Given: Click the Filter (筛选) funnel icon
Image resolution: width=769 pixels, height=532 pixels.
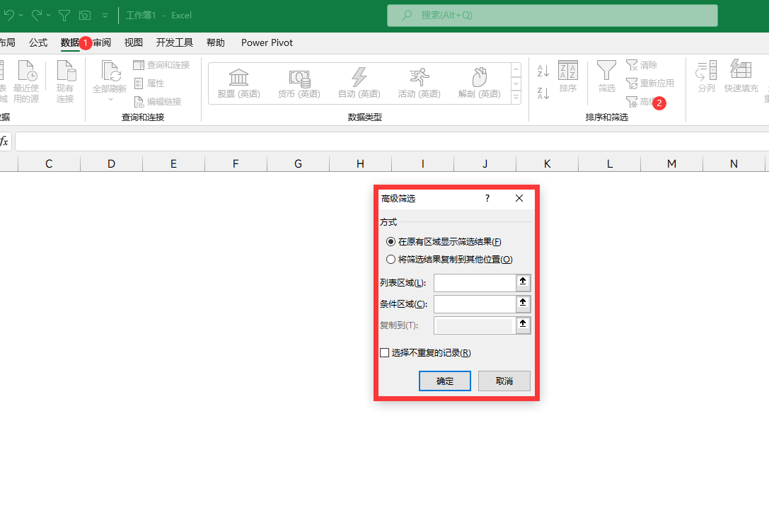Looking at the screenshot, I should [606, 71].
